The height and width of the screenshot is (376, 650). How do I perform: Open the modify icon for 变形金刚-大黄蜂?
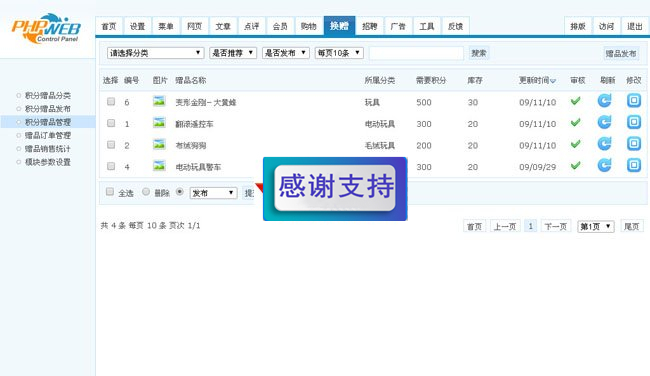[x=634, y=101]
